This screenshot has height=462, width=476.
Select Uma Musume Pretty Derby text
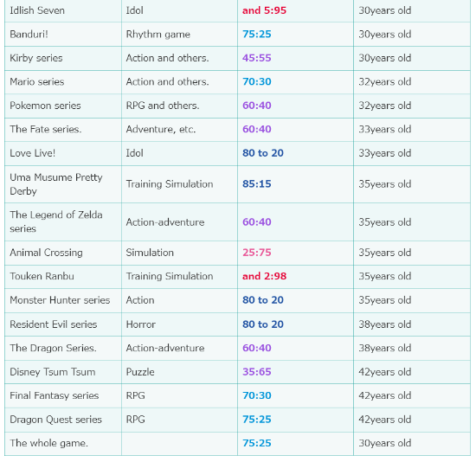(56, 184)
